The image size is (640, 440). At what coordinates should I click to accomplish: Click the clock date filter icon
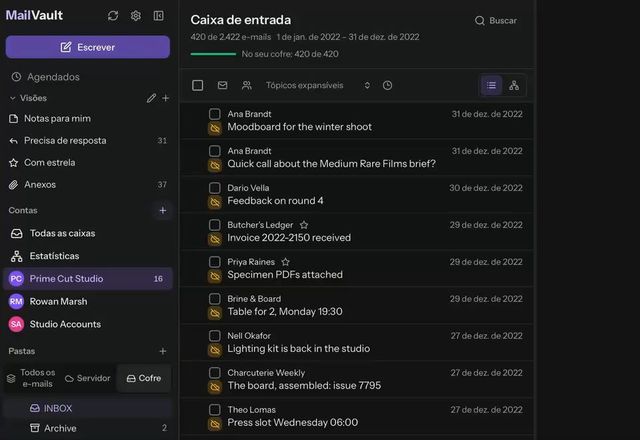(387, 85)
